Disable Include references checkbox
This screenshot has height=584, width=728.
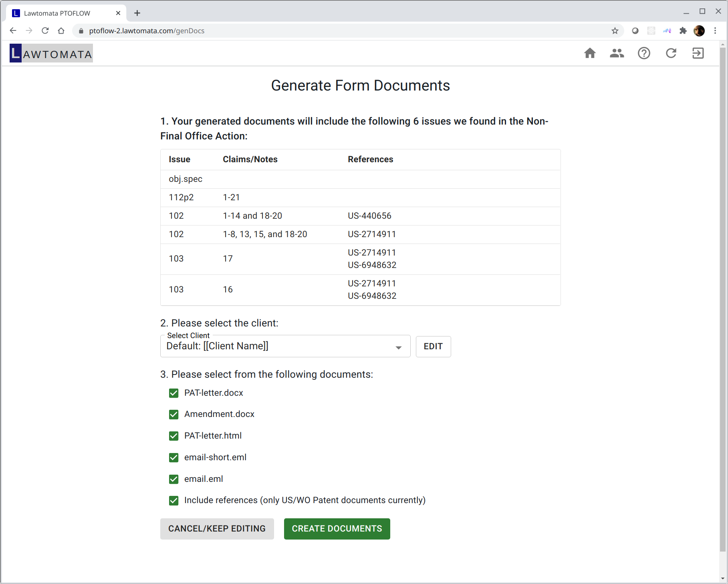click(x=173, y=501)
